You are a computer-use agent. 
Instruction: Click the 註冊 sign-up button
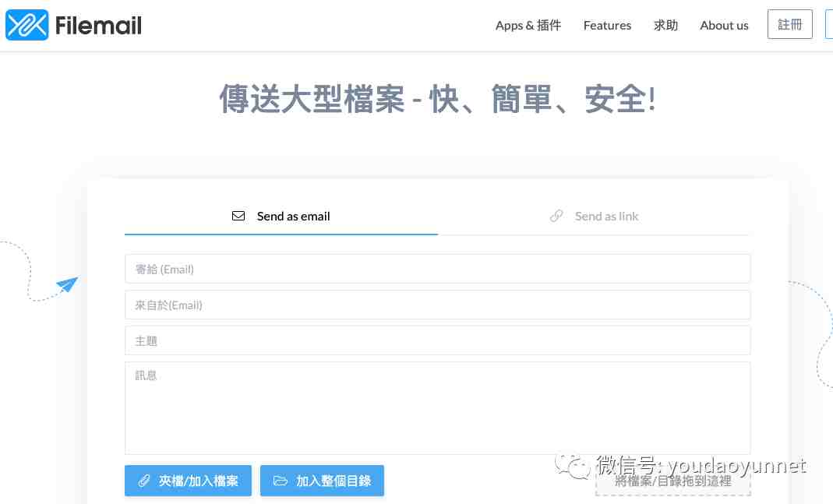pos(790,24)
